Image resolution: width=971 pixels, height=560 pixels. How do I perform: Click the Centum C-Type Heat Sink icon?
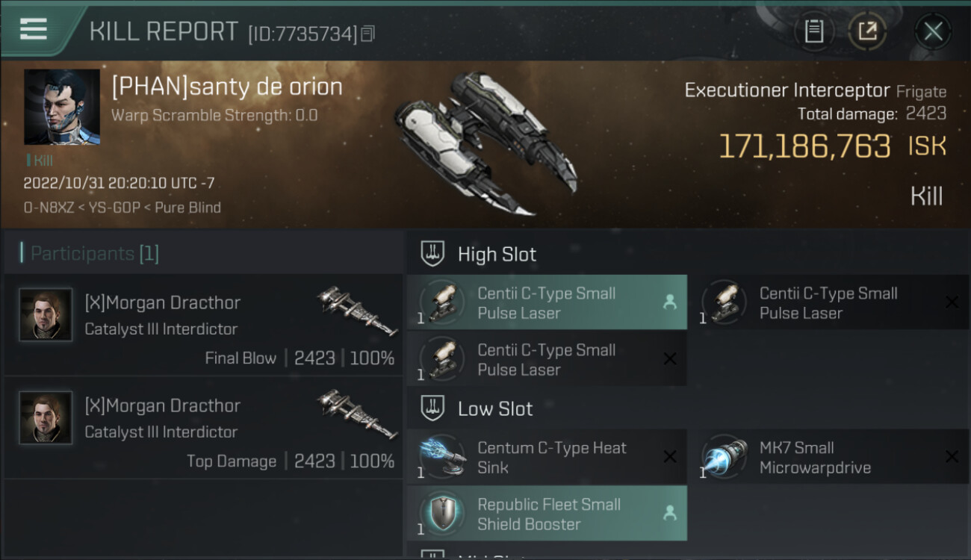coord(443,457)
